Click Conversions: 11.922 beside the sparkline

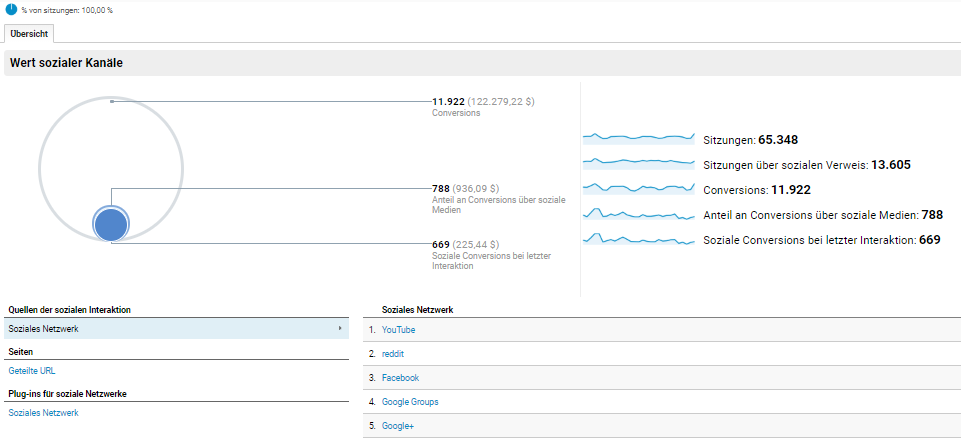(757, 190)
